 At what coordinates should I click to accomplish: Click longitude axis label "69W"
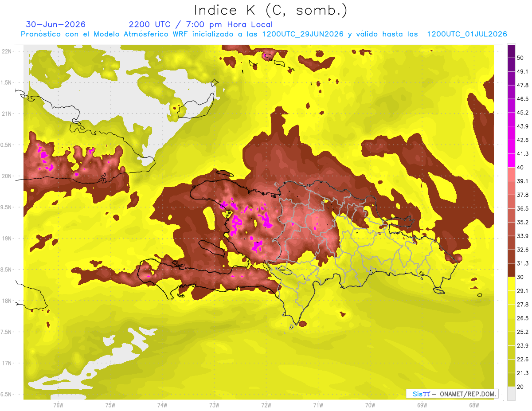tap(422, 405)
